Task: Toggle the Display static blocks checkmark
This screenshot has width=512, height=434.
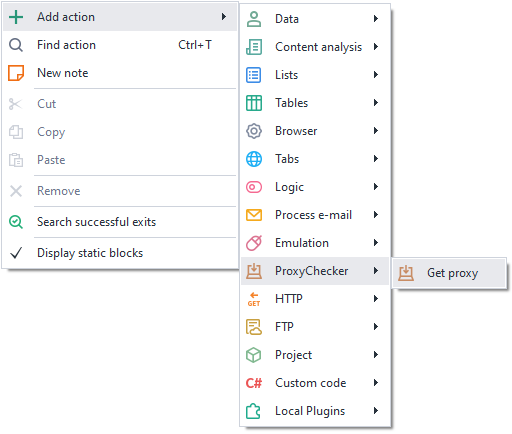Action: 16,253
